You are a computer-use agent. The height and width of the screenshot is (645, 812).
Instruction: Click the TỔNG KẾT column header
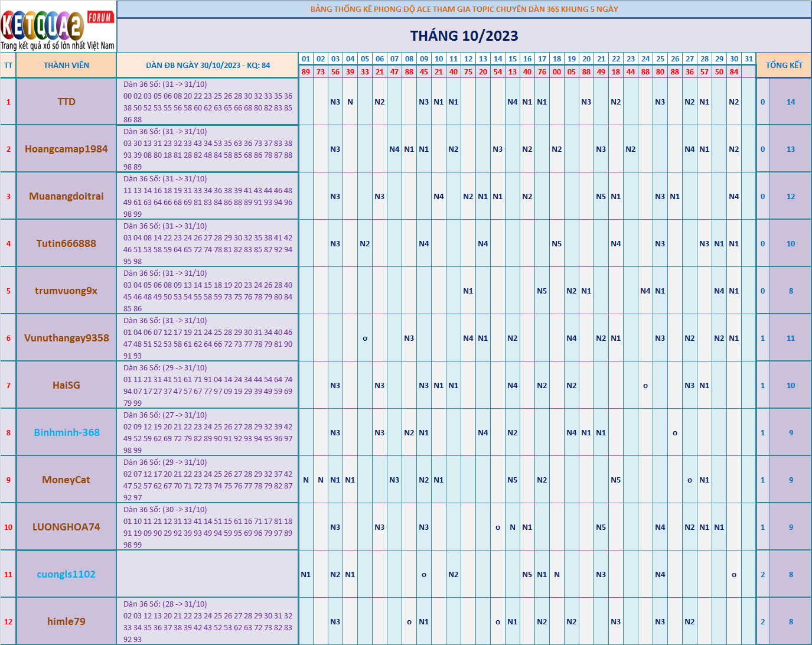coord(784,66)
